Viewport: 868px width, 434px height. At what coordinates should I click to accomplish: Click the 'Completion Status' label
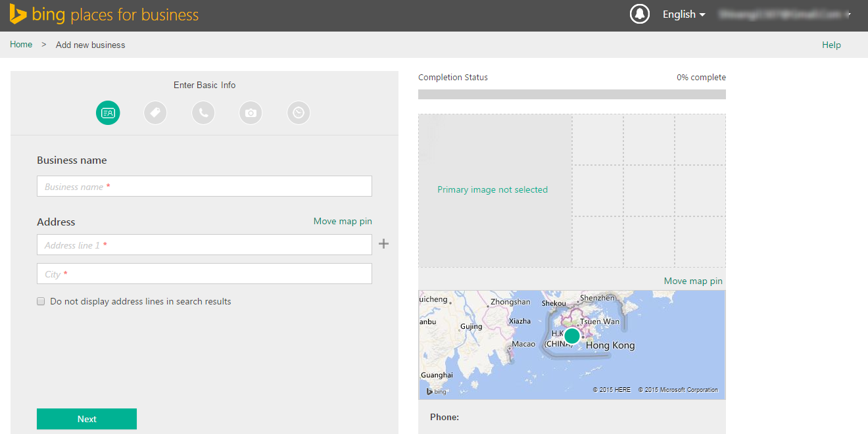453,77
